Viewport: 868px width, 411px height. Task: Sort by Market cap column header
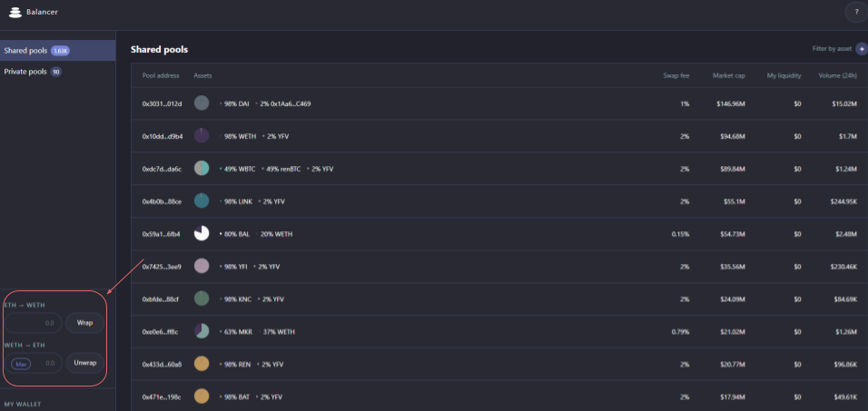(728, 75)
